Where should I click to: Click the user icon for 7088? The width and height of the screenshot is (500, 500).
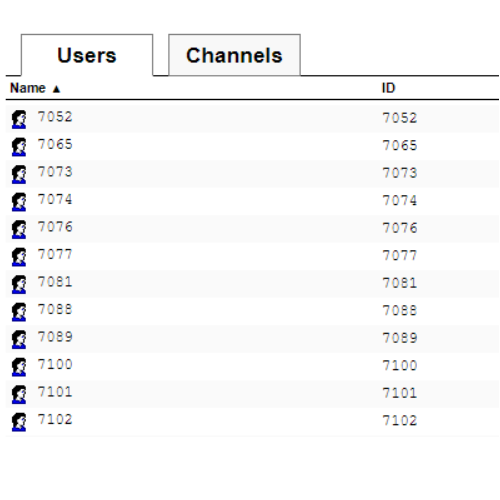pos(19,312)
